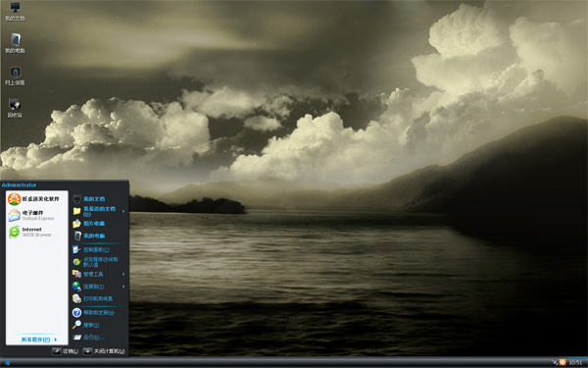Open 我的电脑 icon on the desktop
This screenshot has height=368, width=588.
tap(15, 43)
